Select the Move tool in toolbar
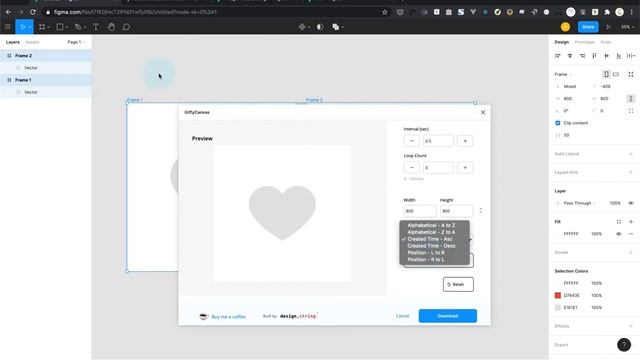This screenshot has height=360, width=640. [22, 27]
